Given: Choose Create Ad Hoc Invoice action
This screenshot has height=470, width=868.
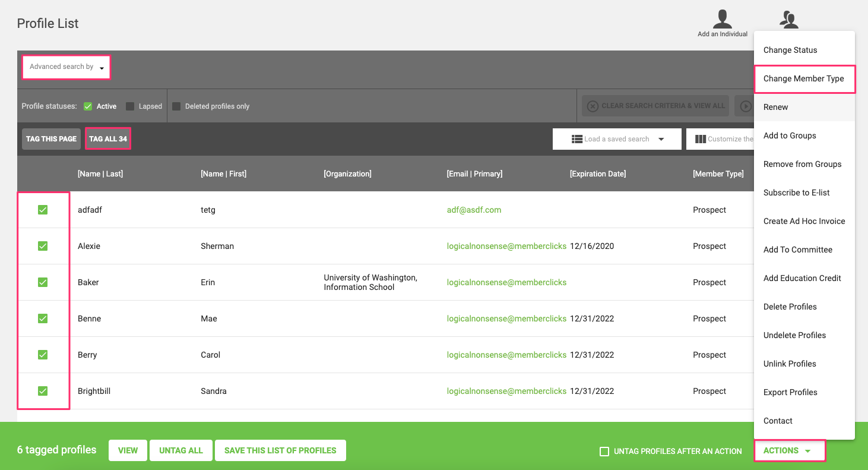Looking at the screenshot, I should 804,221.
